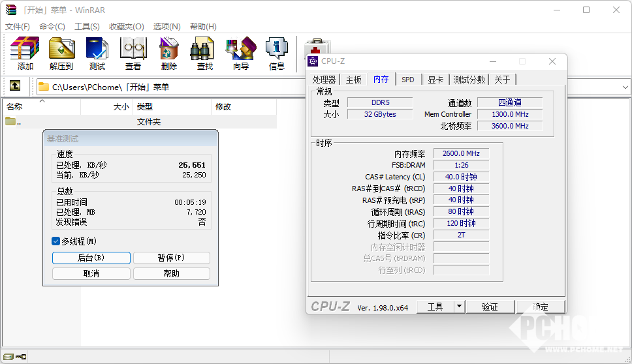The width and height of the screenshot is (632, 364).
Task: Click the benchmark 帮助 help button
Action: tap(171, 273)
